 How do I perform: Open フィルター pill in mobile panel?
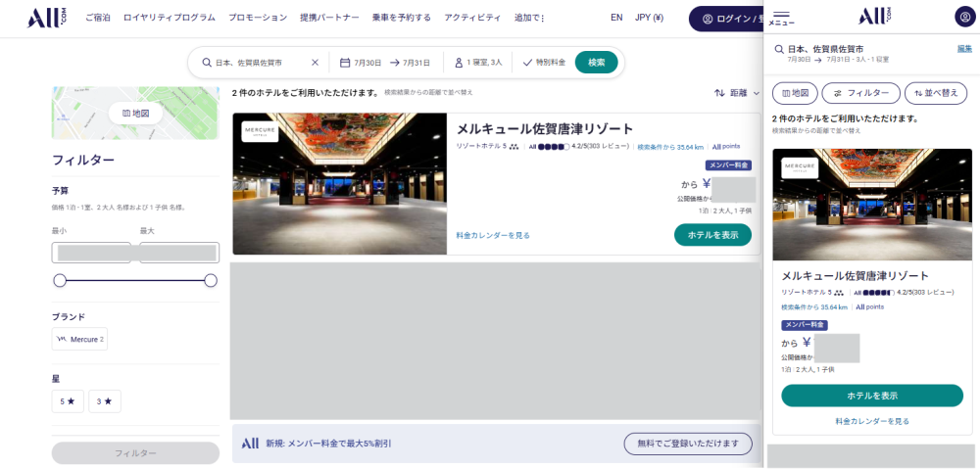pyautogui.click(x=860, y=93)
